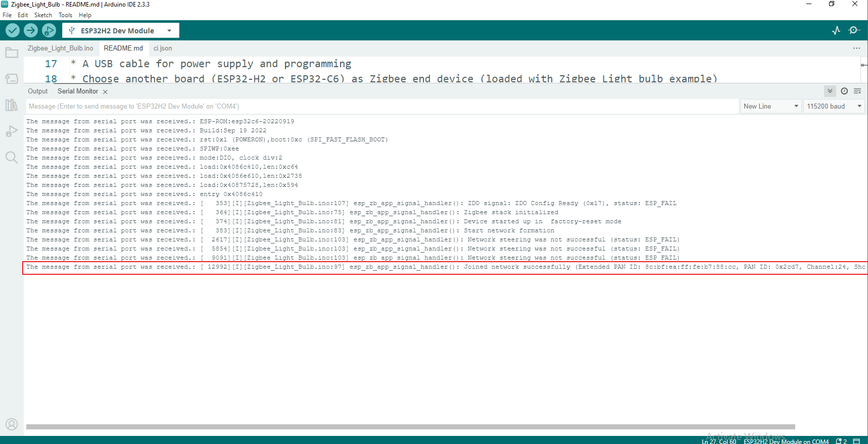The image size is (868, 444).
Task: Toggle timestamp clock icon in Serial Monitor
Action: click(844, 91)
